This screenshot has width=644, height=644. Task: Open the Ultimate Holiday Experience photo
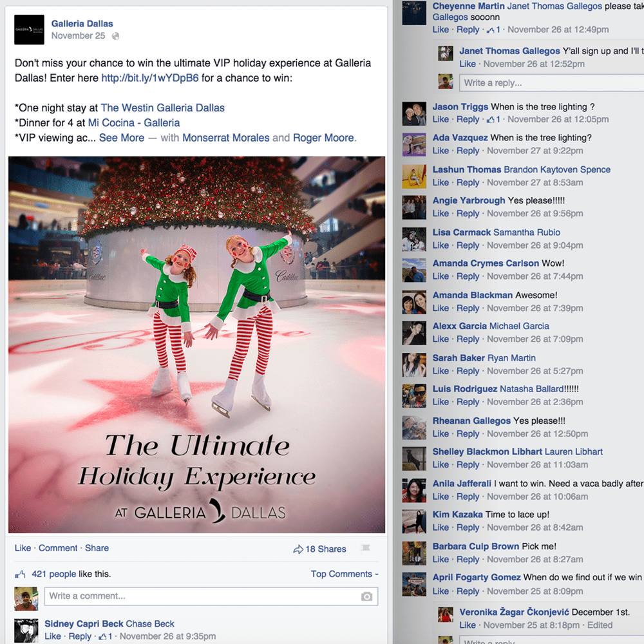(x=196, y=345)
